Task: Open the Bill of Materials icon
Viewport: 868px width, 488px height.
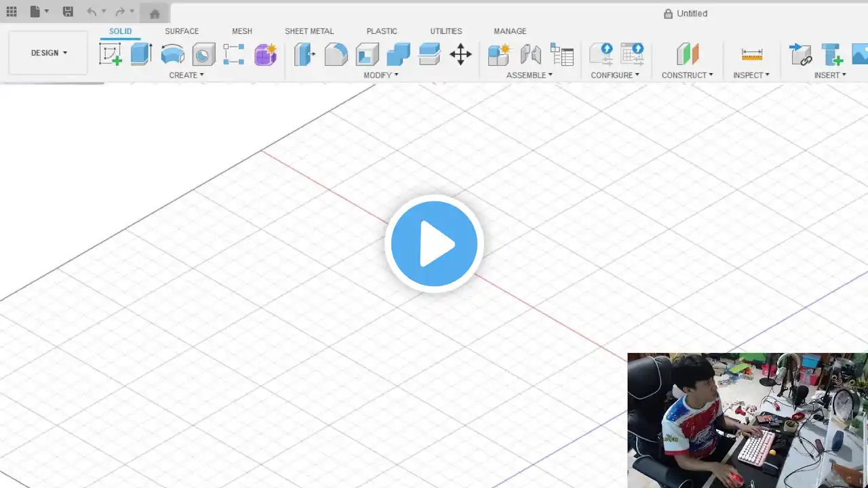Action: tap(561, 54)
